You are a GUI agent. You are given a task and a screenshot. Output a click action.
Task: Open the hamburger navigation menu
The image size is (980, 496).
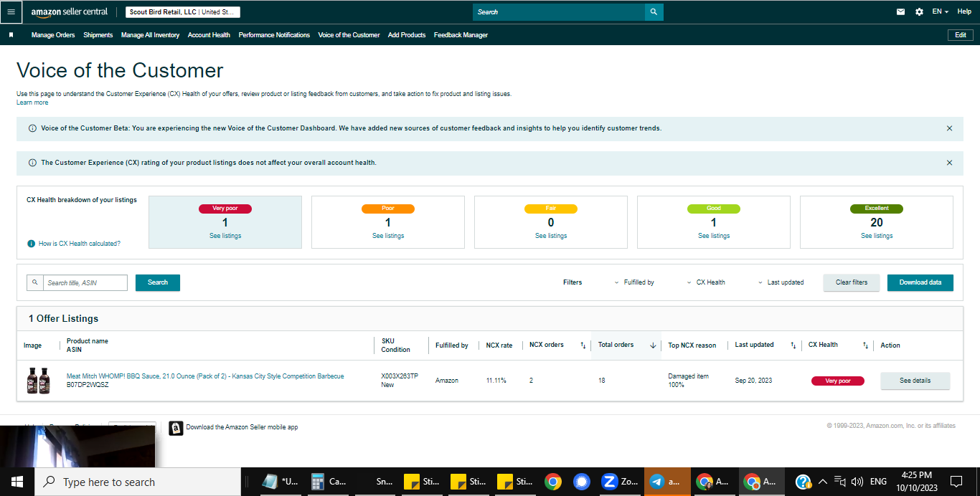[x=11, y=11]
